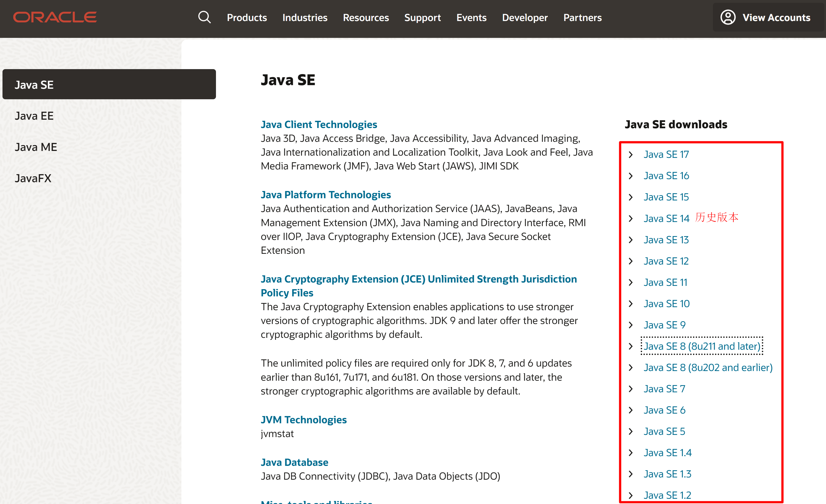Open Java SE 10 download link
The height and width of the screenshot is (504, 826).
coord(666,304)
